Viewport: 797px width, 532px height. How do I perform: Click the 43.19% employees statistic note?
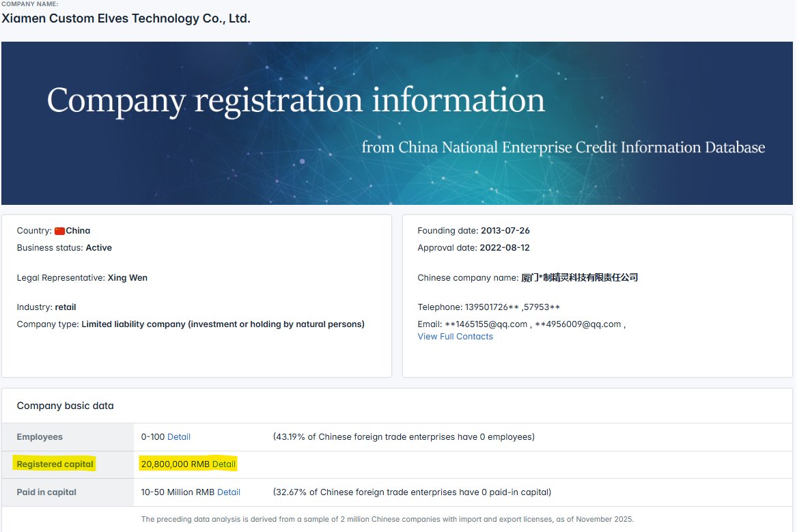(404, 437)
